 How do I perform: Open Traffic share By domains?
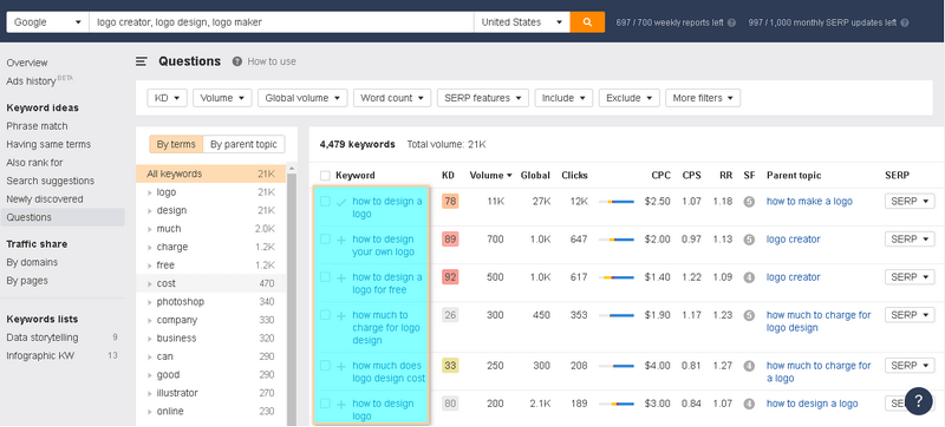32,263
